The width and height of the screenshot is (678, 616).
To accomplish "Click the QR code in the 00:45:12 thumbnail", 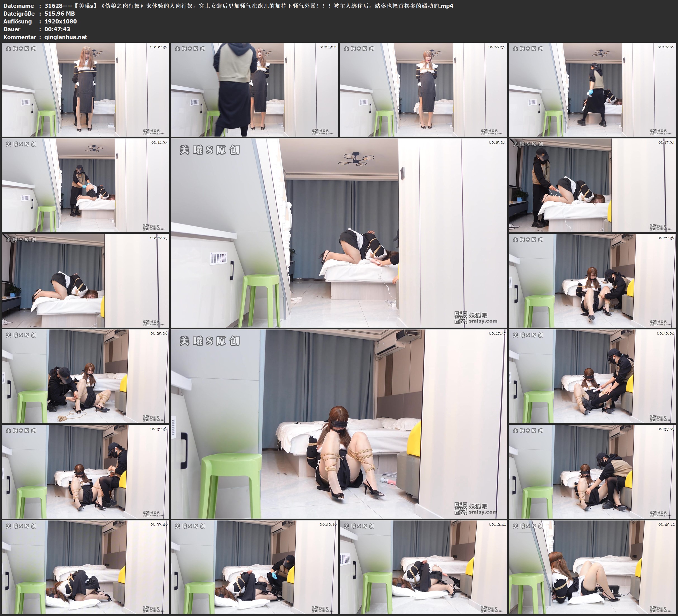I will (x=653, y=609).
